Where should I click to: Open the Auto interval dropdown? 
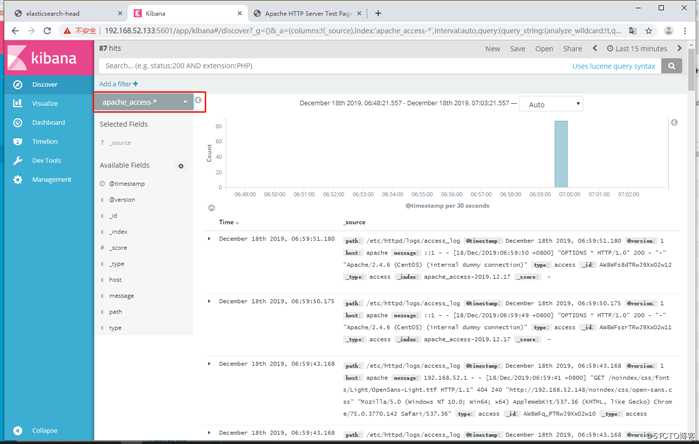click(552, 104)
